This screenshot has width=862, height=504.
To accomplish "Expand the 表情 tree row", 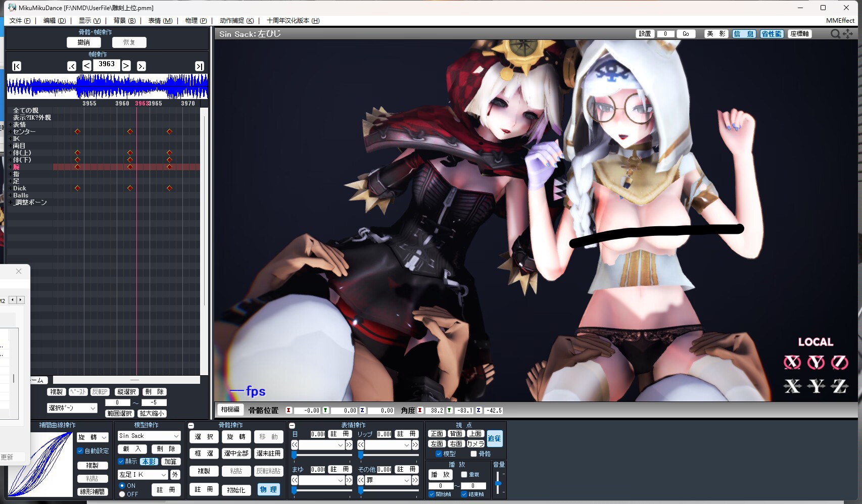I will 10,125.
